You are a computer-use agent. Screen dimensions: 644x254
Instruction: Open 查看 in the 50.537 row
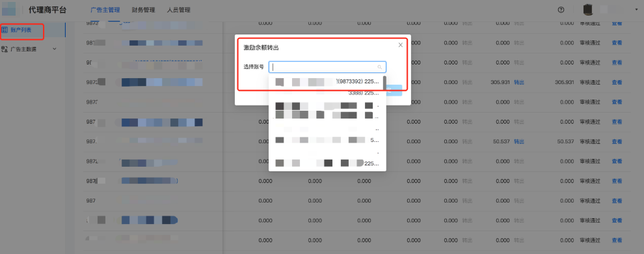pyautogui.click(x=617, y=141)
